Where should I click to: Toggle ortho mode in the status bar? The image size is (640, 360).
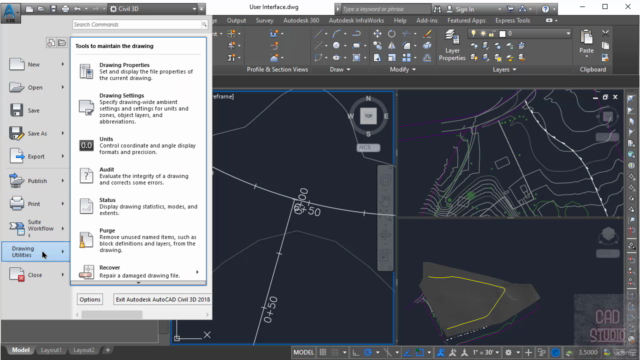pos(356,352)
